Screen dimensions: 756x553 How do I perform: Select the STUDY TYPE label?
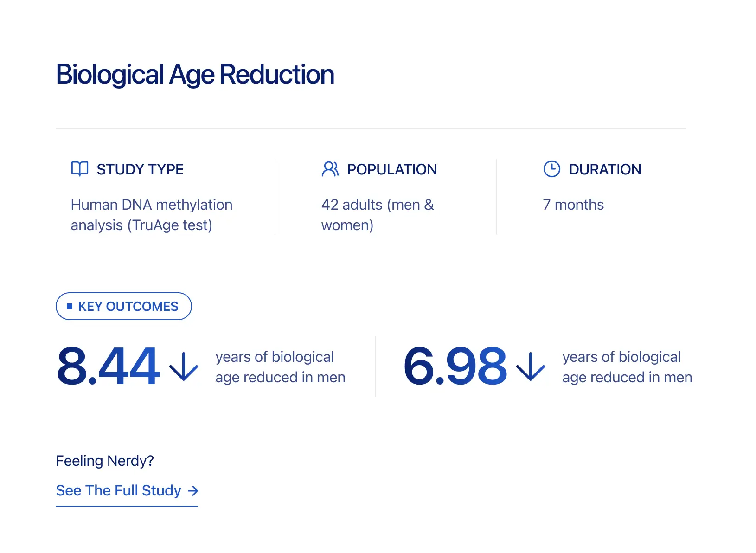(140, 169)
